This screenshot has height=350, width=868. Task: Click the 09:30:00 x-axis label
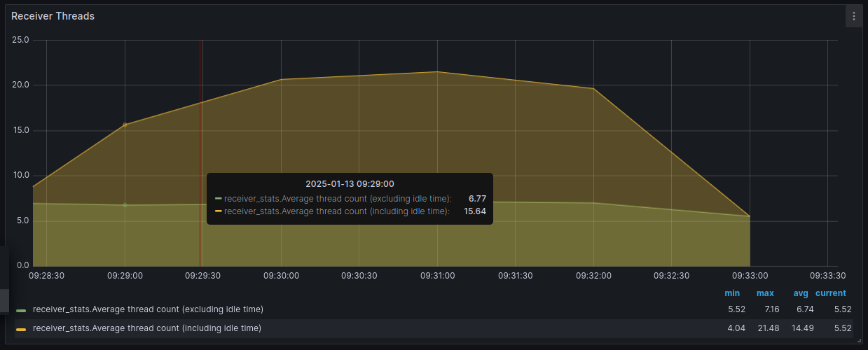282,276
